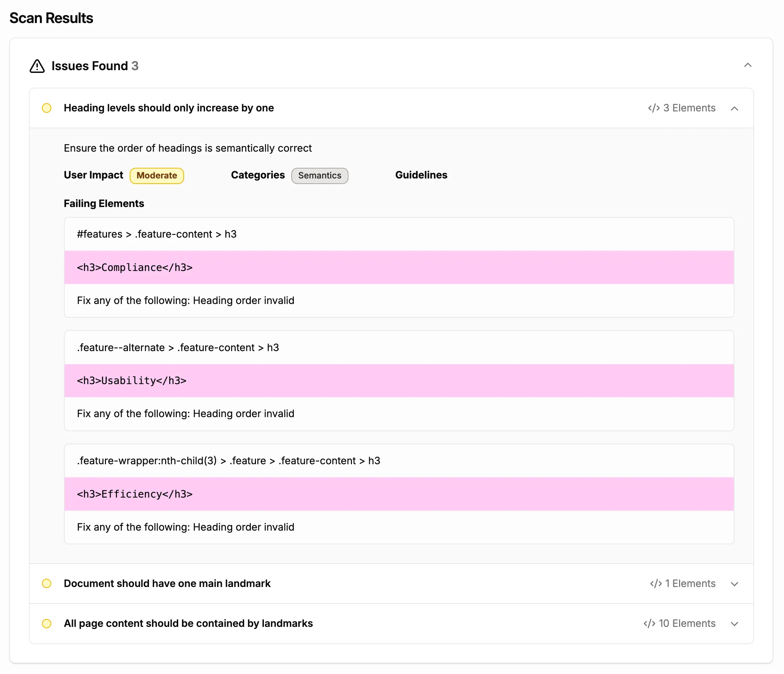The height and width of the screenshot is (674, 784).
Task: Click the yellow status circle on heading levels issue
Action: click(47, 108)
